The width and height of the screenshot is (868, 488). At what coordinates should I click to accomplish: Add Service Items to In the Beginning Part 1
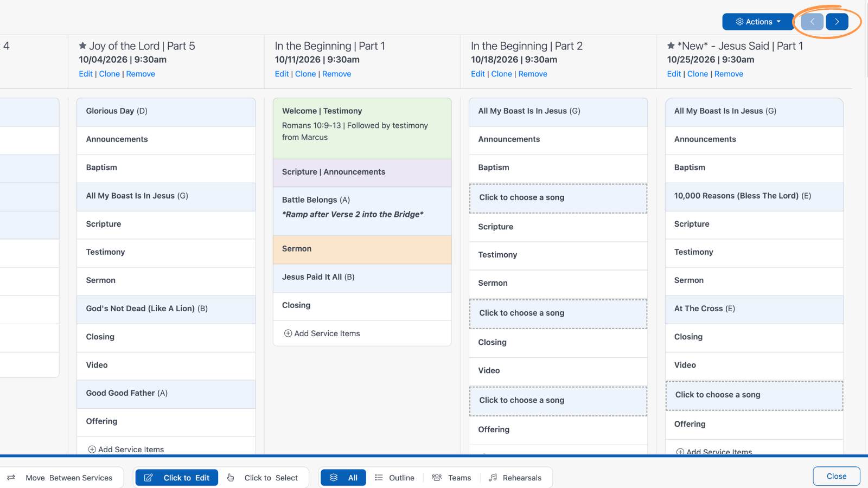[x=322, y=333]
